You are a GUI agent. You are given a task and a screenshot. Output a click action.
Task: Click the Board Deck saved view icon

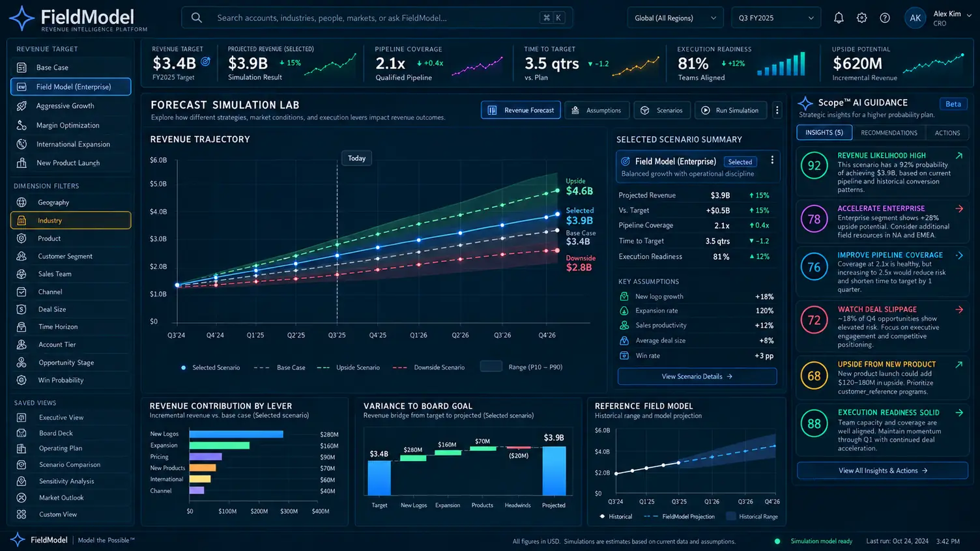[22, 433]
